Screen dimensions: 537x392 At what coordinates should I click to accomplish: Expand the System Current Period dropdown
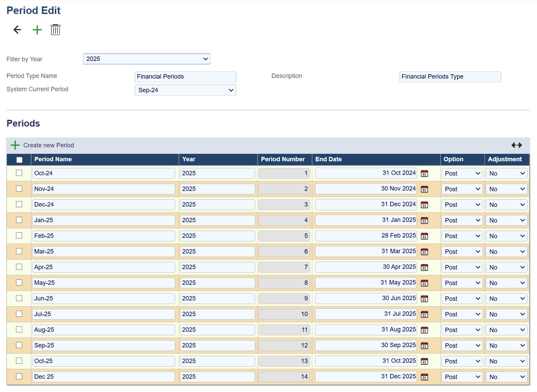click(185, 90)
